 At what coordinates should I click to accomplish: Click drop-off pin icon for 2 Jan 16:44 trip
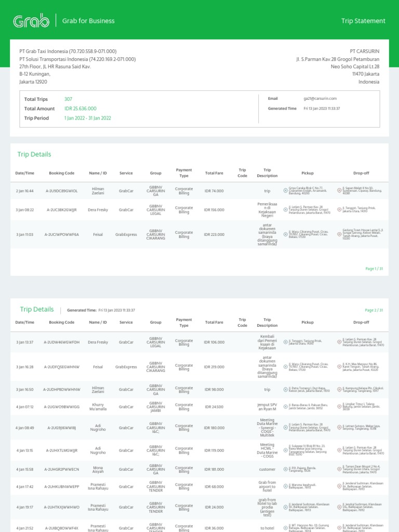pos(339,191)
